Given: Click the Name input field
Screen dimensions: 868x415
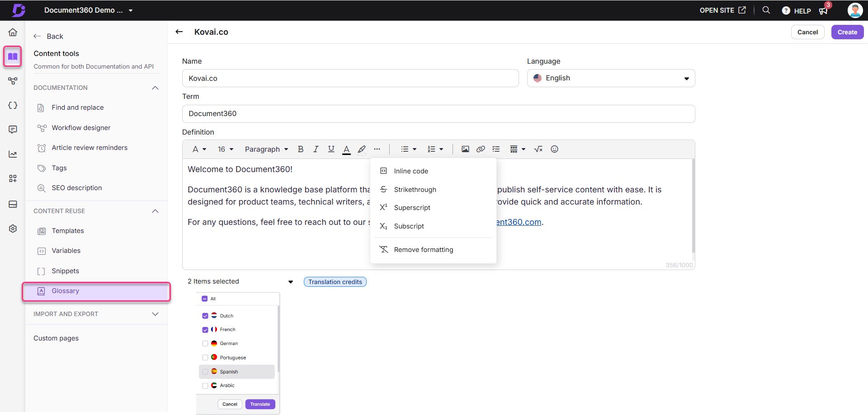Looking at the screenshot, I should [x=350, y=78].
